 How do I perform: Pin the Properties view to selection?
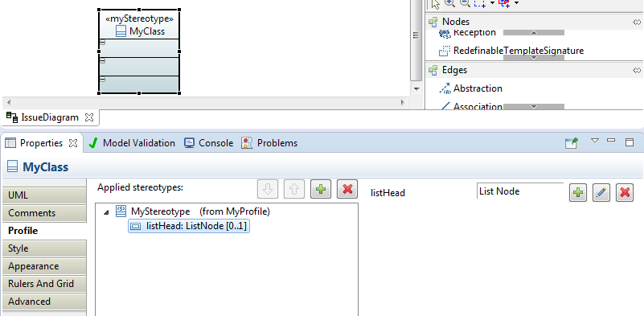pos(572,143)
